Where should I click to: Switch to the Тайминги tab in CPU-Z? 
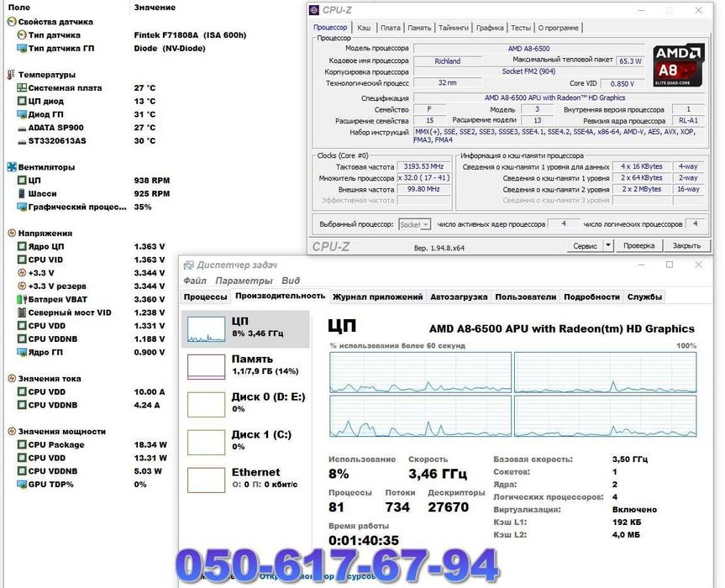[453, 28]
